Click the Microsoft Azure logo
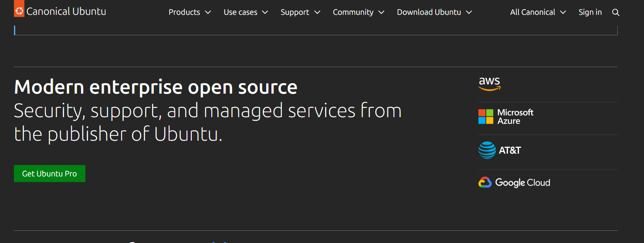 (506, 117)
